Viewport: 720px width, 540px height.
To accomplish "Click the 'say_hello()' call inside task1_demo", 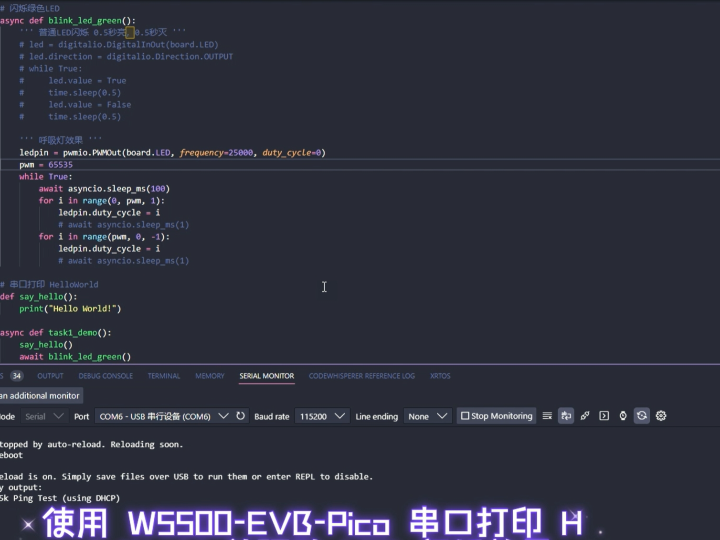I will point(46,345).
